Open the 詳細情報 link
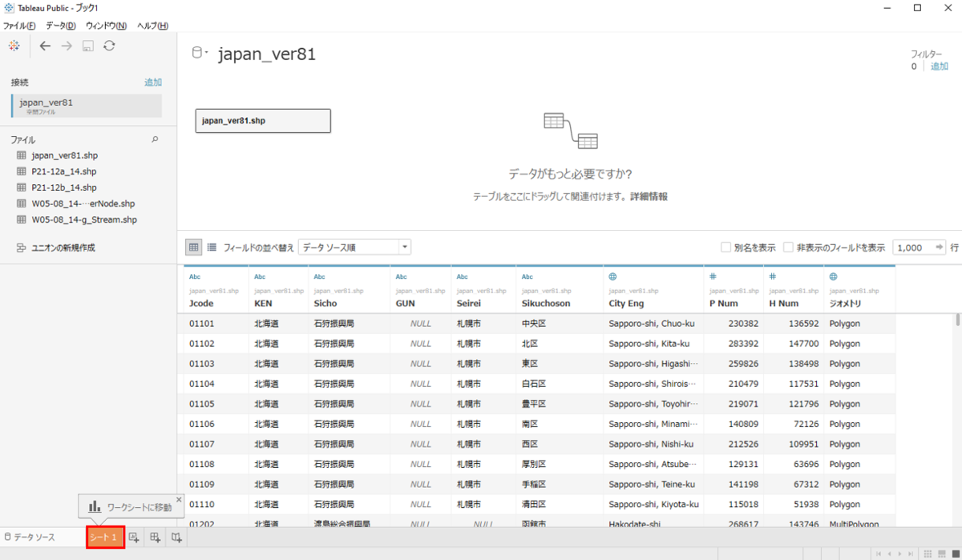The height and width of the screenshot is (560, 962). (x=649, y=196)
